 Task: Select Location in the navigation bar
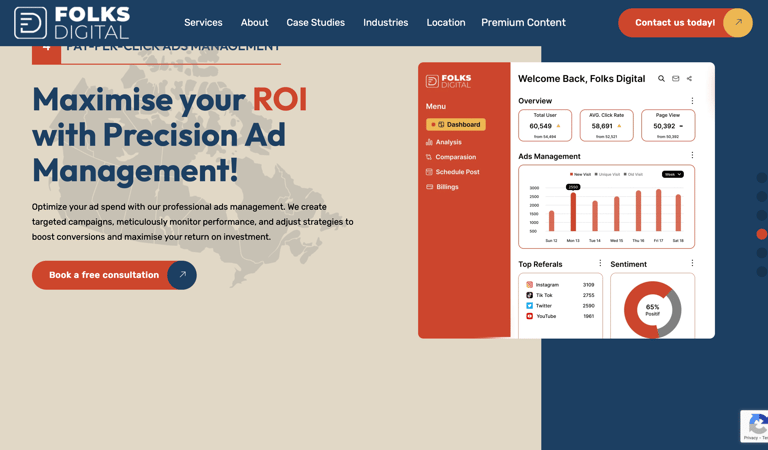(446, 23)
